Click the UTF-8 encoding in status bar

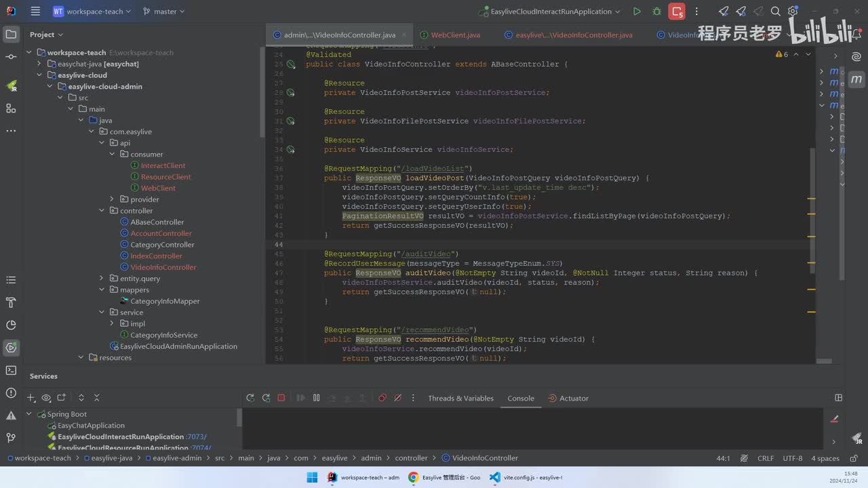(x=792, y=458)
